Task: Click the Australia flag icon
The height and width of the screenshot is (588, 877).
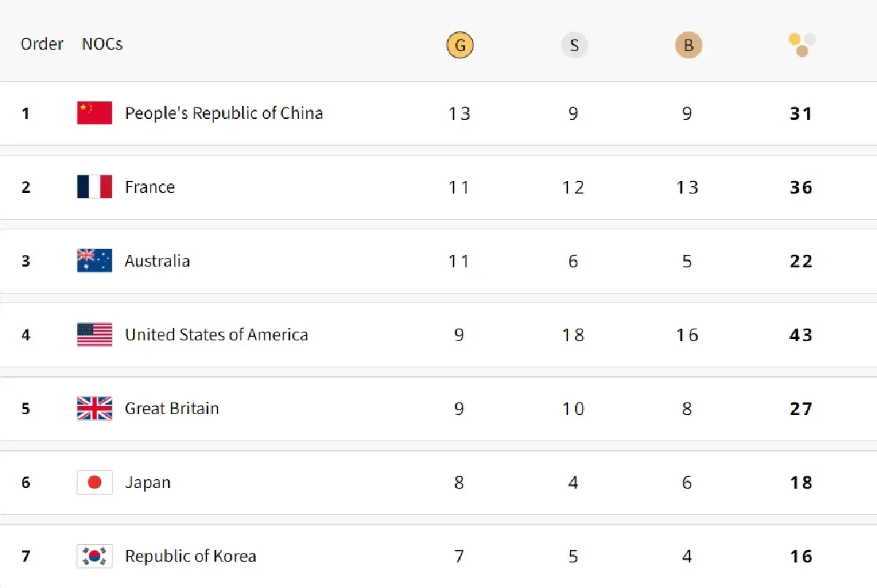Action: (94, 261)
